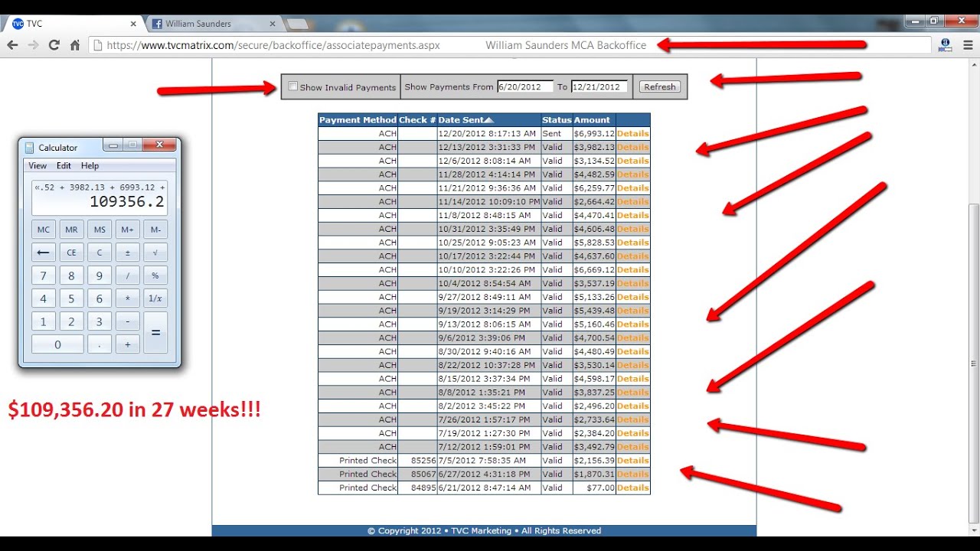Open Calculator Help menu
Viewport: 980px width, 551px height.
90,165
